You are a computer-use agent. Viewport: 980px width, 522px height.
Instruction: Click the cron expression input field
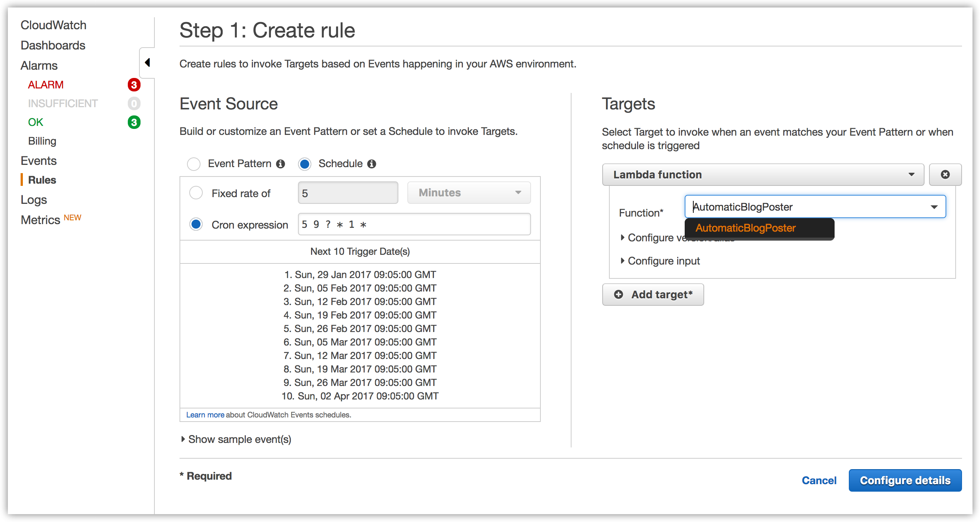pyautogui.click(x=414, y=224)
